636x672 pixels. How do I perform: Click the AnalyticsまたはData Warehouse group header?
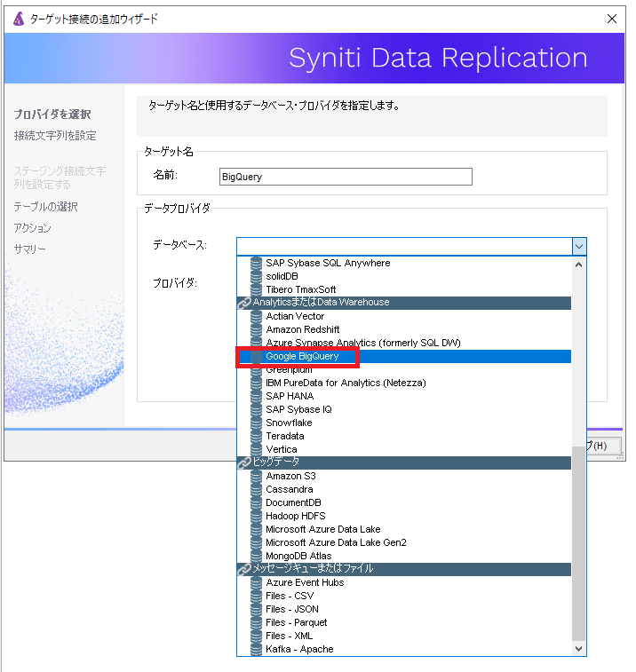pyautogui.click(x=404, y=303)
